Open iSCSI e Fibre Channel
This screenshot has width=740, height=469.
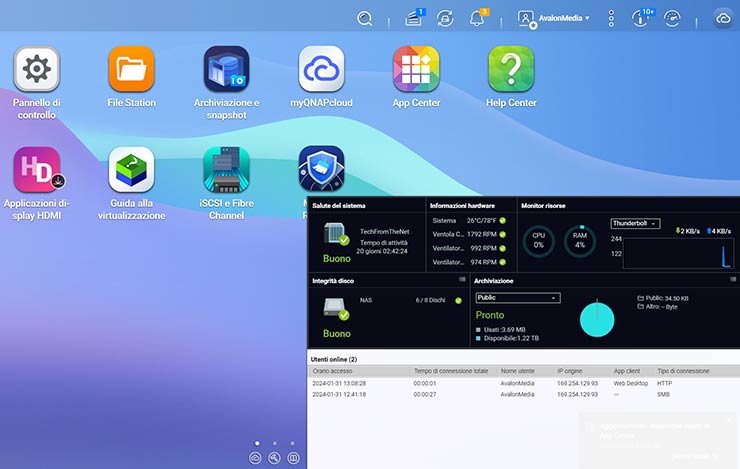226,170
